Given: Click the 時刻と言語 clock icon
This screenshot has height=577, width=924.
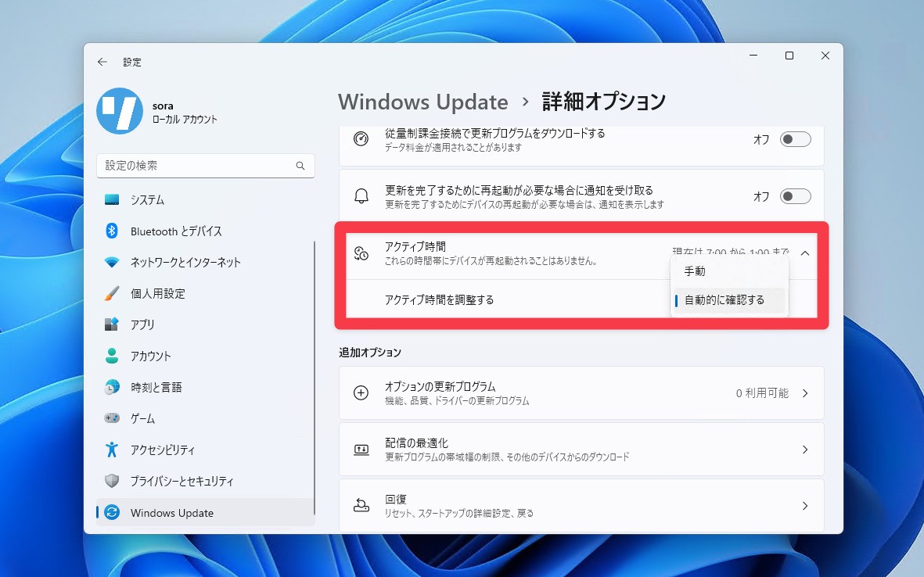Looking at the screenshot, I should 112,387.
